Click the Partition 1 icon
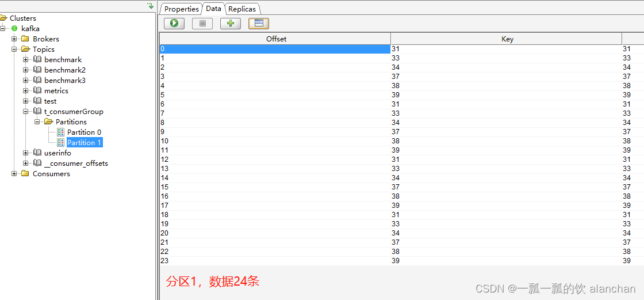This screenshot has height=300, width=644. pyautogui.click(x=61, y=142)
